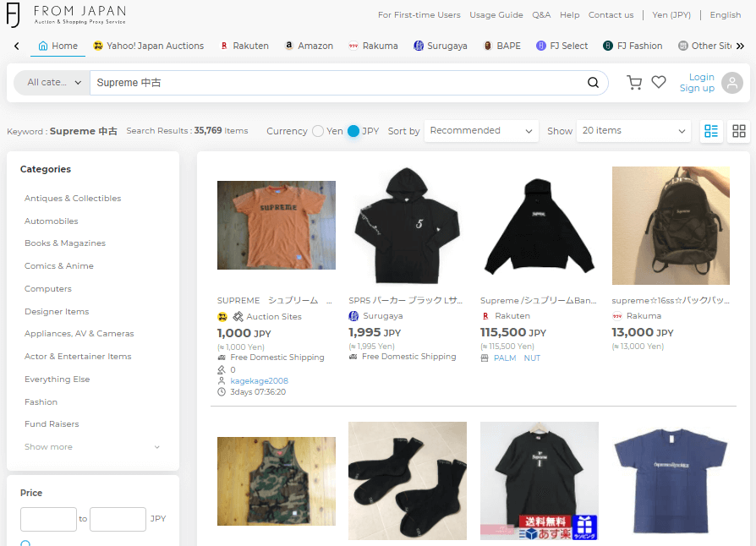Open the FJ Fashion tab

click(633, 46)
